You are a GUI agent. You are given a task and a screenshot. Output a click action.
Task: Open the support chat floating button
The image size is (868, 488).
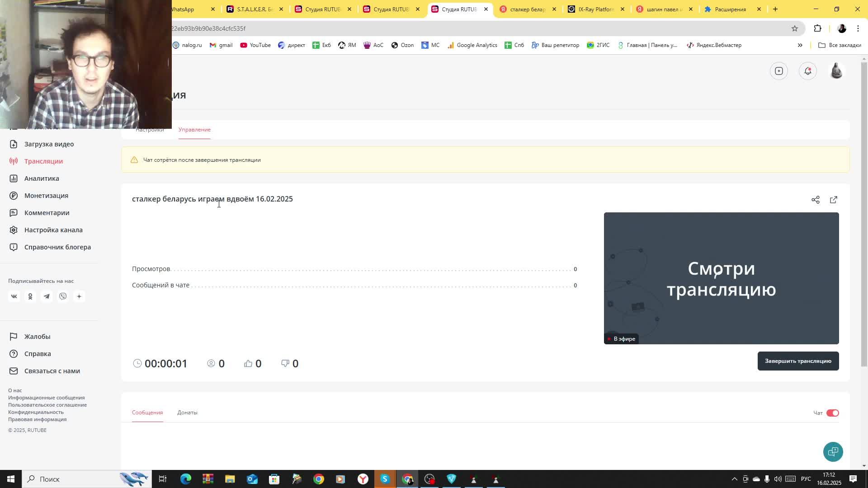click(833, 452)
